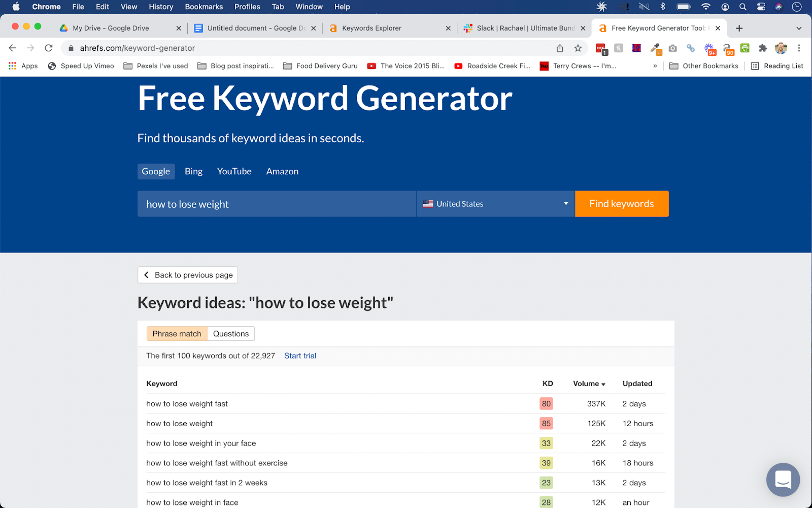Click Back to previous page button
The width and height of the screenshot is (812, 508).
coord(188,275)
